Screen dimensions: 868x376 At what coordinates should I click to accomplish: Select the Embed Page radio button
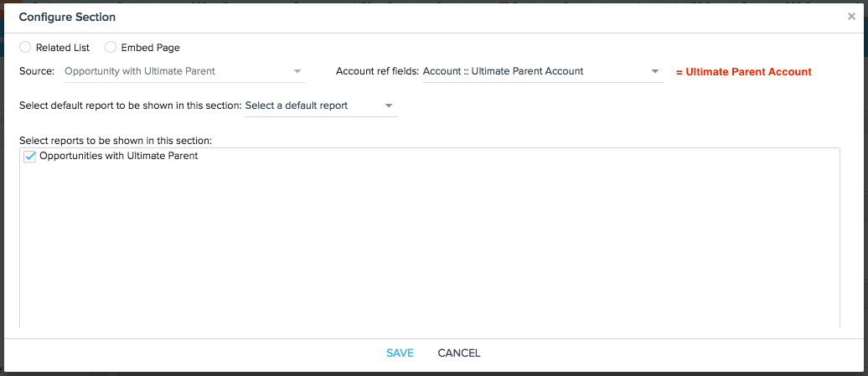pyautogui.click(x=110, y=47)
